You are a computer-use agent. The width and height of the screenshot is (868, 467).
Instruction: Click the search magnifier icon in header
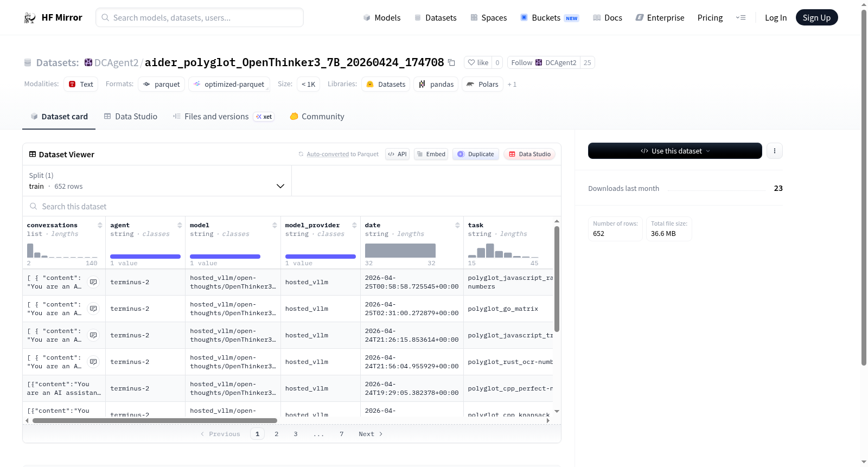pyautogui.click(x=105, y=17)
